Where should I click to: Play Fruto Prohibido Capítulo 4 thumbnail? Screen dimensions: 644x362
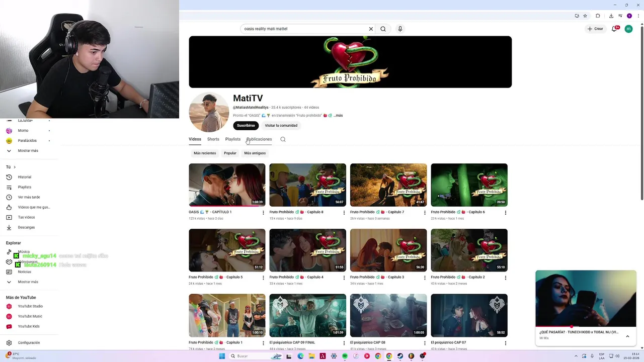tap(307, 250)
